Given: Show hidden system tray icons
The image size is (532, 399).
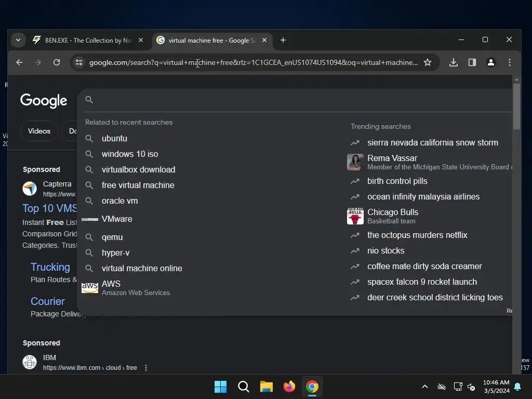Looking at the screenshot, I should pos(425,387).
